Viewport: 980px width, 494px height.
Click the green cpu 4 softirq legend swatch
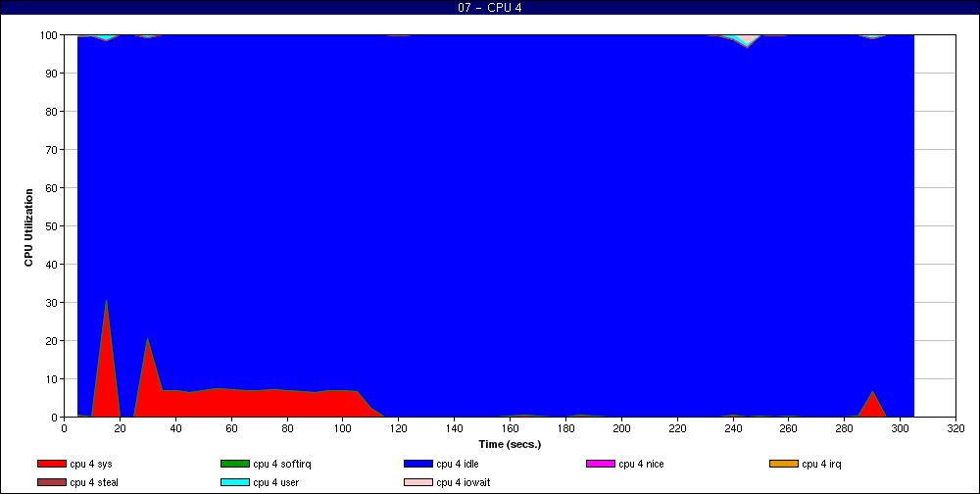pos(234,464)
